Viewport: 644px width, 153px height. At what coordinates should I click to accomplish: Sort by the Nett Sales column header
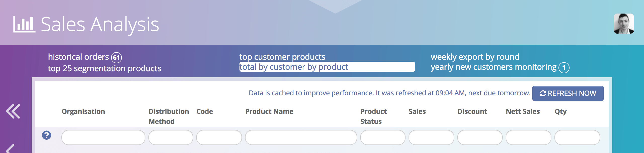pyautogui.click(x=523, y=111)
